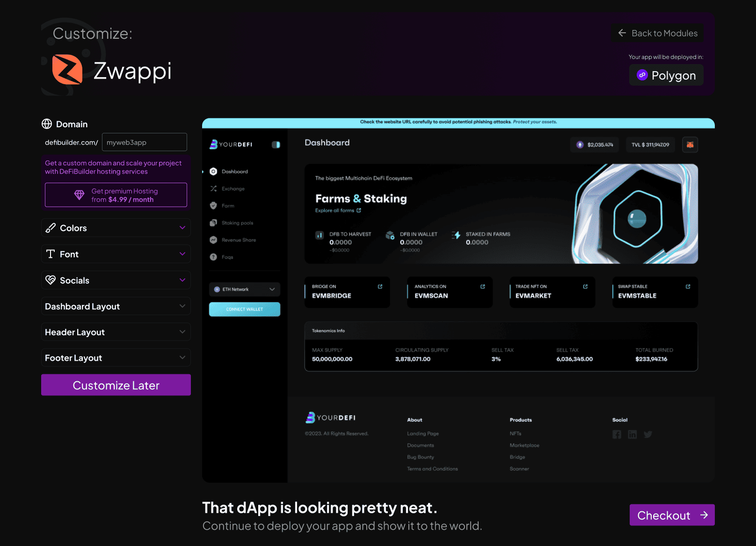Screen dimensions: 756x546
Task: Click the Font T icon
Action: (x=51, y=254)
